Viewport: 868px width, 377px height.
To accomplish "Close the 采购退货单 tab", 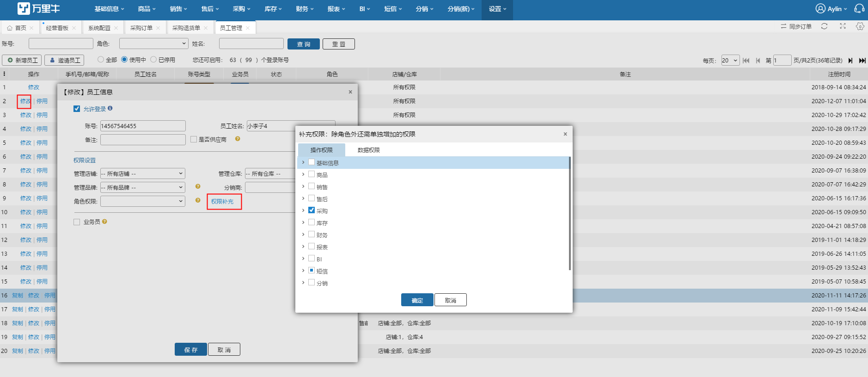I will point(206,28).
